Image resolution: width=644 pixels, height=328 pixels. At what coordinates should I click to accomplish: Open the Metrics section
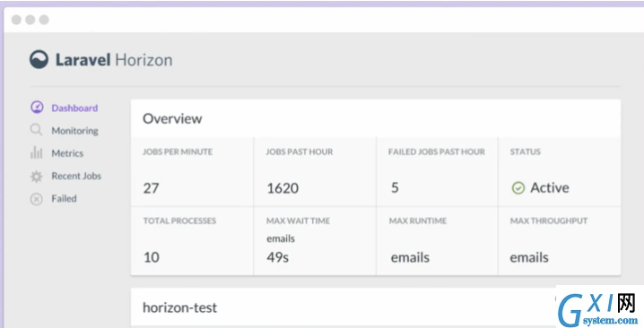67,153
